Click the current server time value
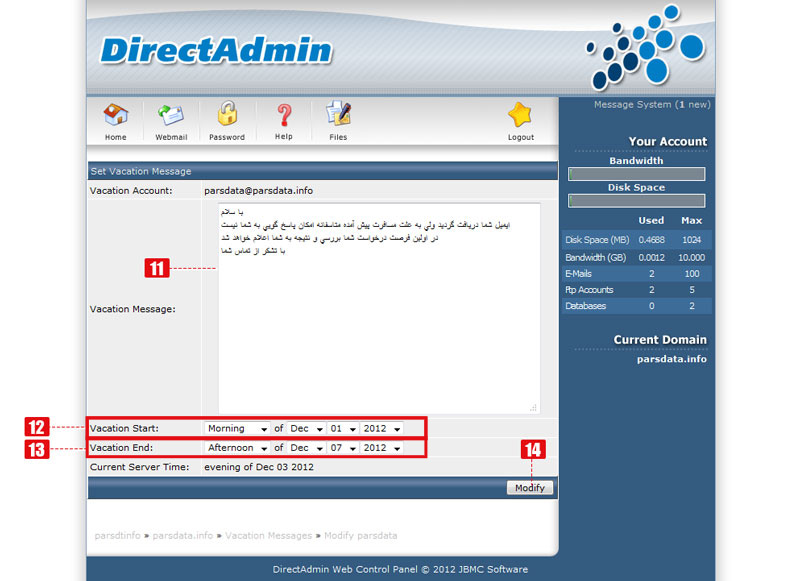The image size is (800, 581). click(x=259, y=467)
